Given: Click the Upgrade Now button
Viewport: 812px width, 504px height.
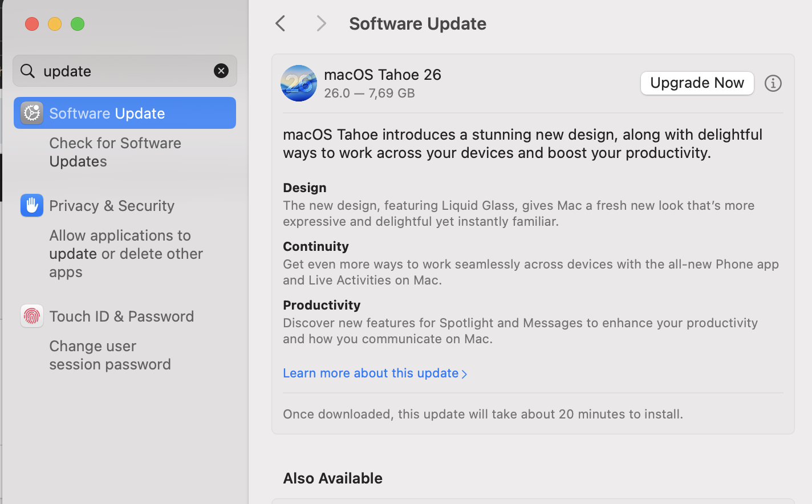Looking at the screenshot, I should pyautogui.click(x=697, y=83).
